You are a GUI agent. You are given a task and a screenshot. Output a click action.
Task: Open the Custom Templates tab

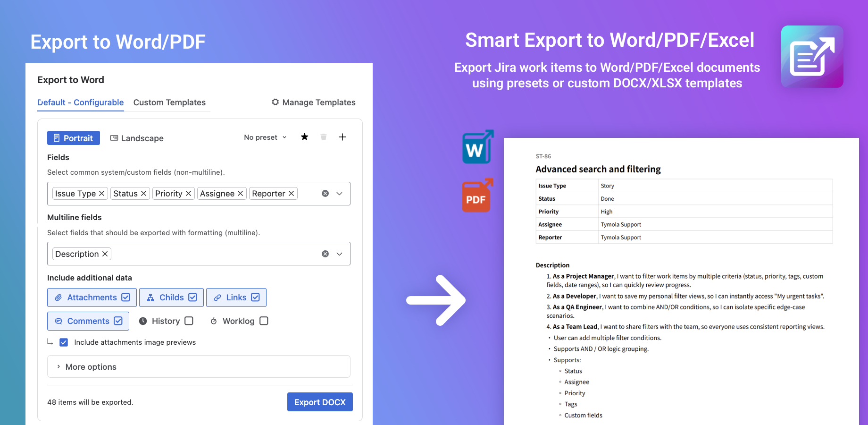(x=169, y=102)
